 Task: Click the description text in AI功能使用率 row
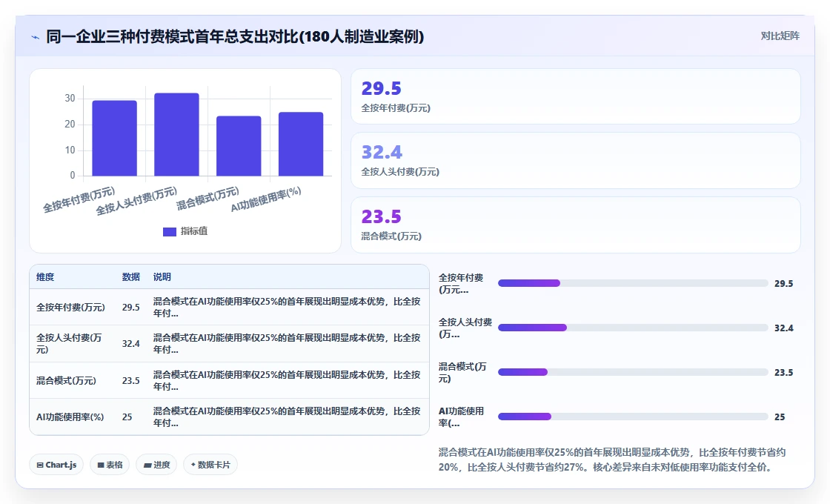tap(287, 417)
